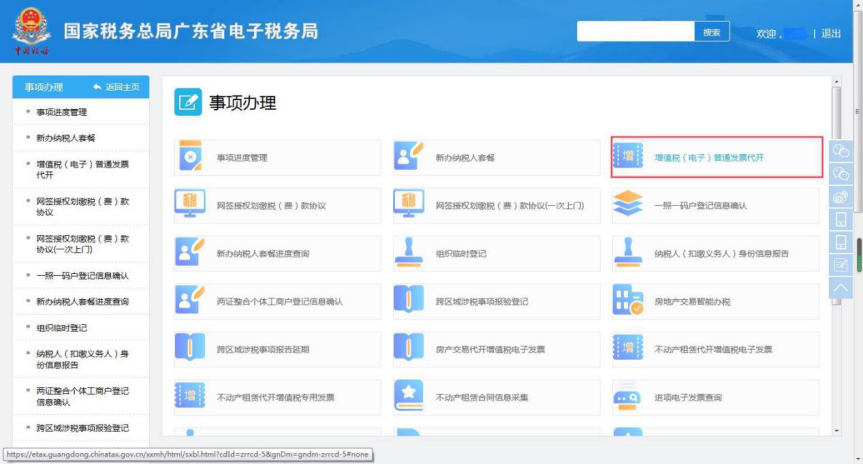Open the 跨区域涉税事项报告延期 book icon
The width and height of the screenshot is (863, 464).
coord(190,348)
